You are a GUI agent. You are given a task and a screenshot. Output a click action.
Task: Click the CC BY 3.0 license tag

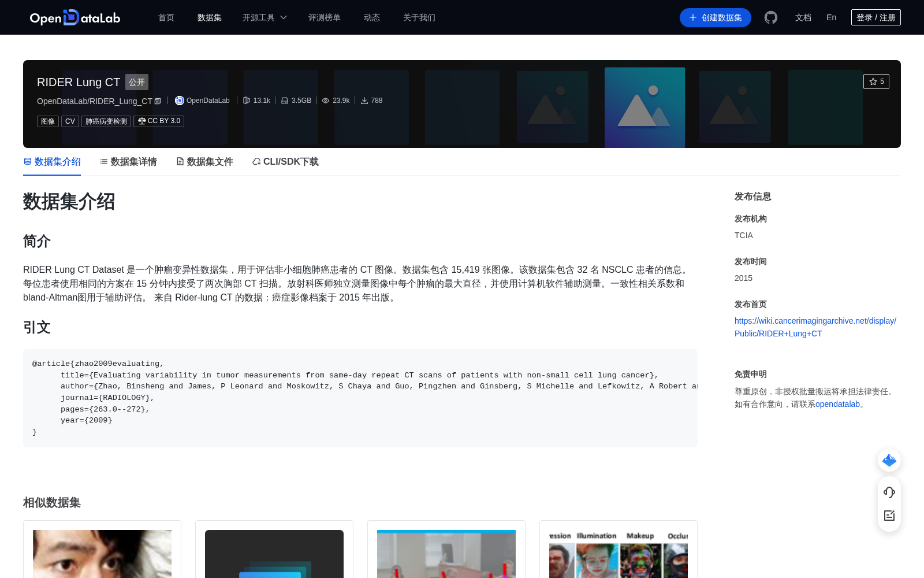click(159, 121)
